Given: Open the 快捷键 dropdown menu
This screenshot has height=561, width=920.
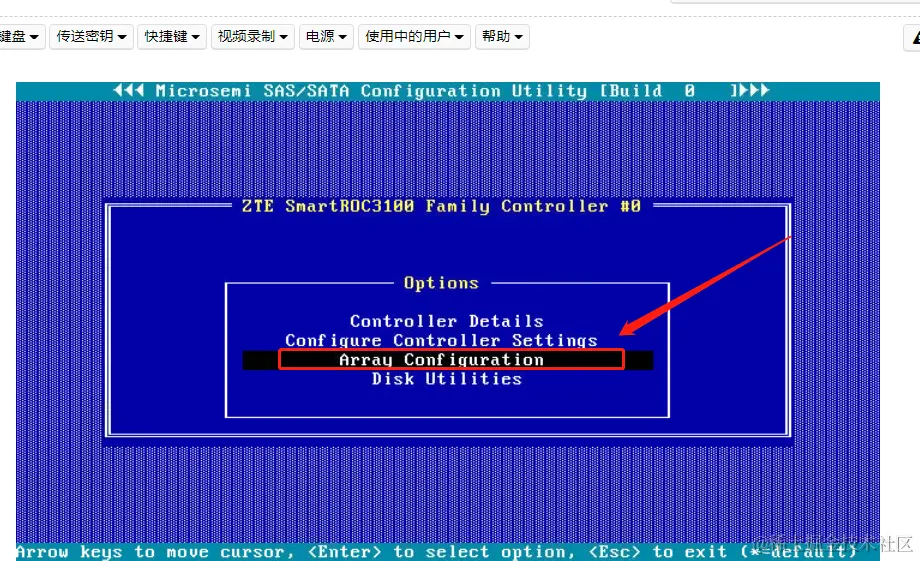Looking at the screenshot, I should tap(172, 36).
